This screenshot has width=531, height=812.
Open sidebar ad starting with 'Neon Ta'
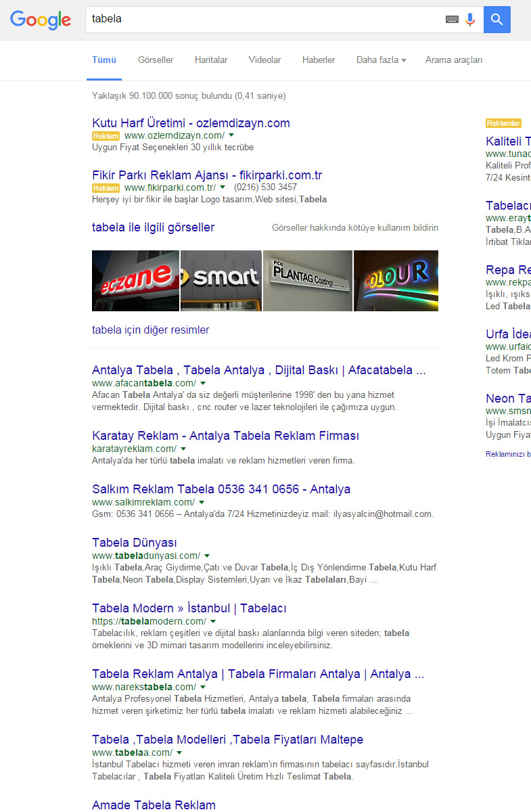coord(508,399)
